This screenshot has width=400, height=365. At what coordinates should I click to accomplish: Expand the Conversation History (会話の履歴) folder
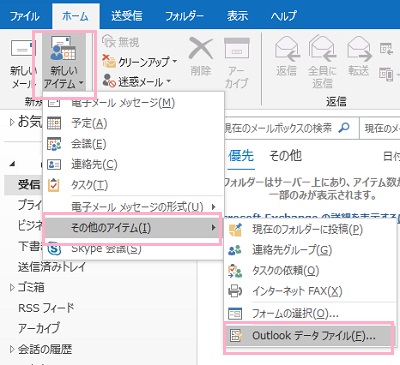point(12,349)
